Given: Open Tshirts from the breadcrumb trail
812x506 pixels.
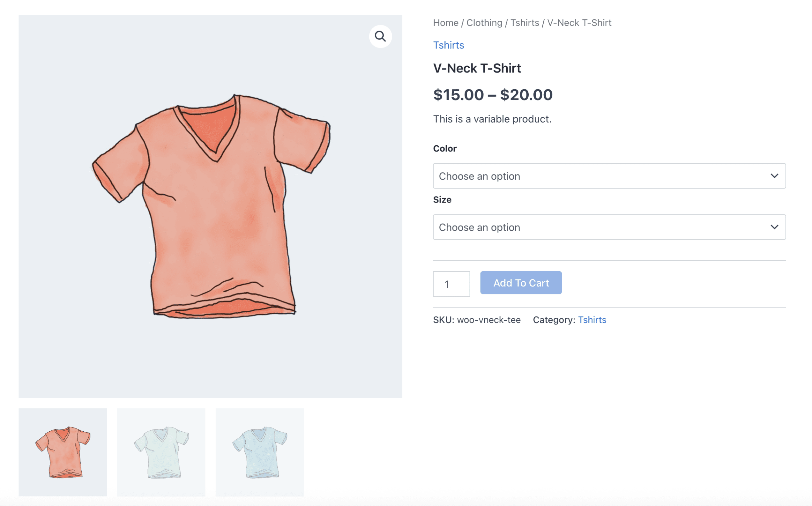Looking at the screenshot, I should 525,22.
